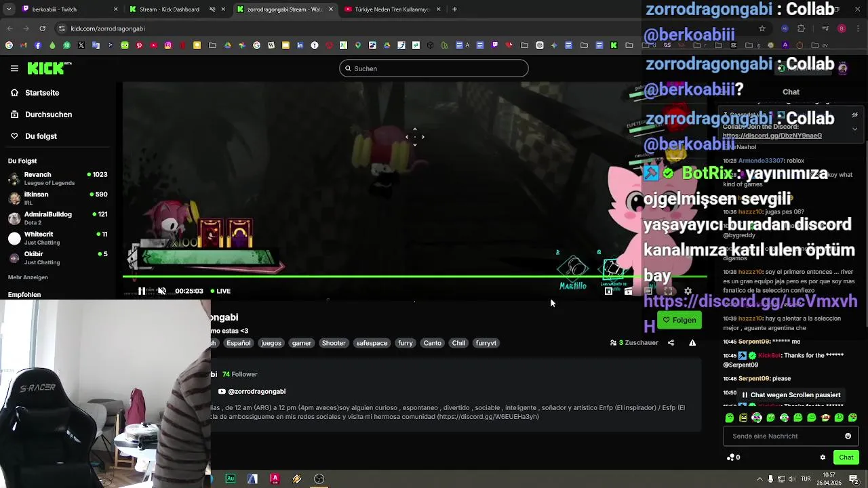868x488 pixels.
Task: Open chat settings gear icon
Action: (823, 457)
